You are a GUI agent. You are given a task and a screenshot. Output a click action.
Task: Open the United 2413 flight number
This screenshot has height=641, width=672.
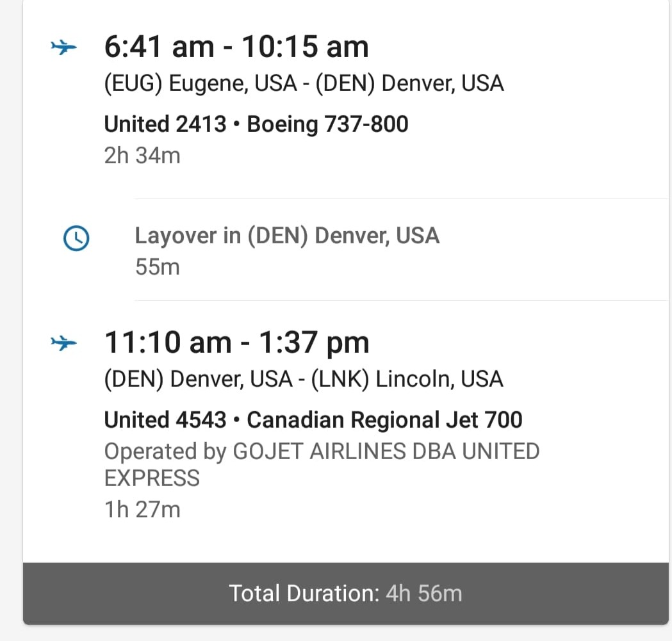(165, 124)
